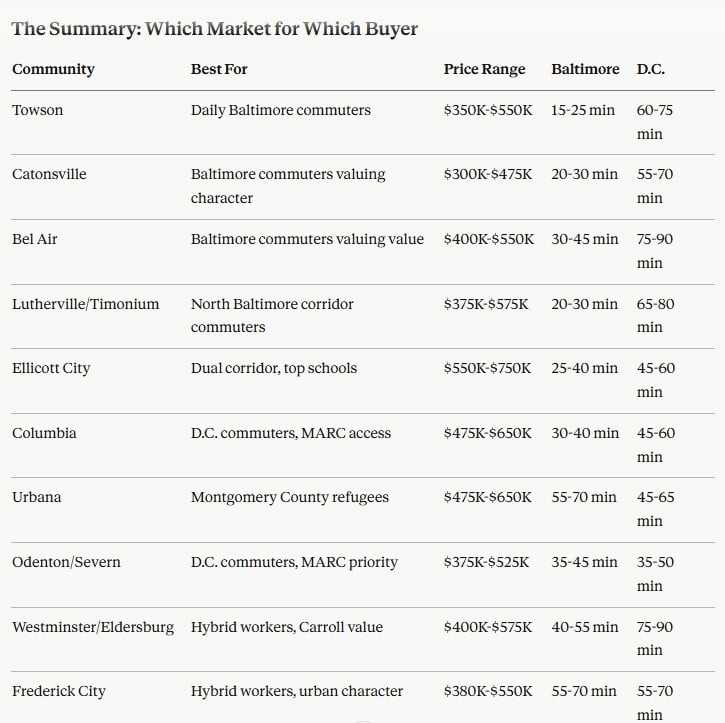Select the Lutherville/Timonium community cell
This screenshot has width=725, height=723.
85,304
